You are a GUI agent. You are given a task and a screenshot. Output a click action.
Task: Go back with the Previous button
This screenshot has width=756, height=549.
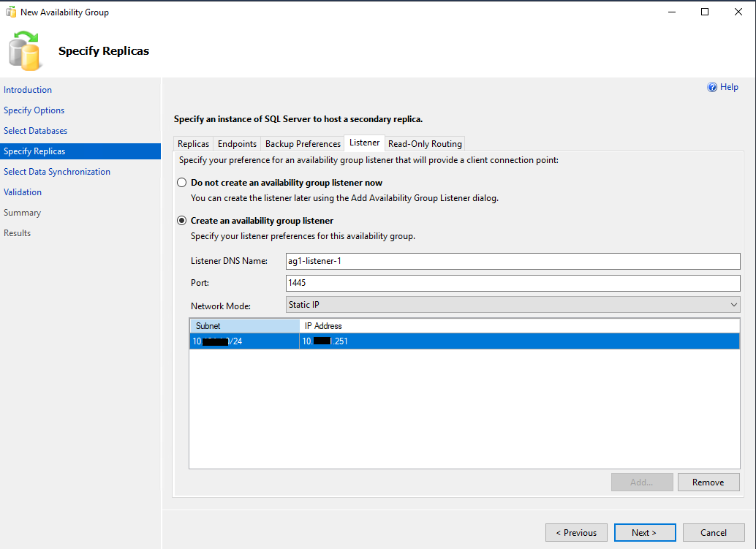pos(576,533)
